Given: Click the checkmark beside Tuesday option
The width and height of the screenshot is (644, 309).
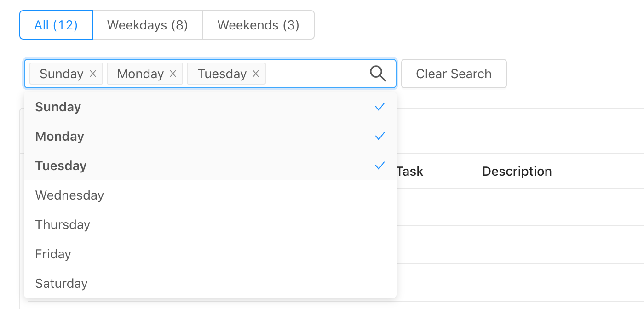Looking at the screenshot, I should [379, 166].
